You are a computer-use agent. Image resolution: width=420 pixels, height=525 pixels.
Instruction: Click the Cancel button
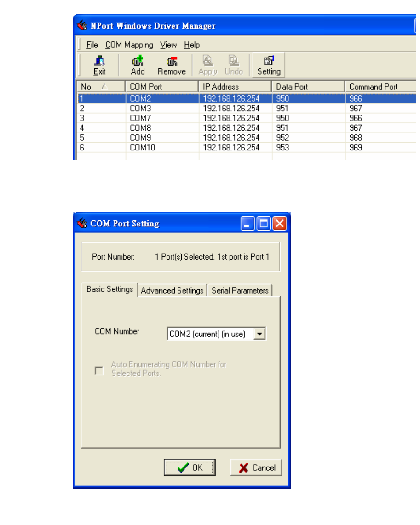coord(256,467)
